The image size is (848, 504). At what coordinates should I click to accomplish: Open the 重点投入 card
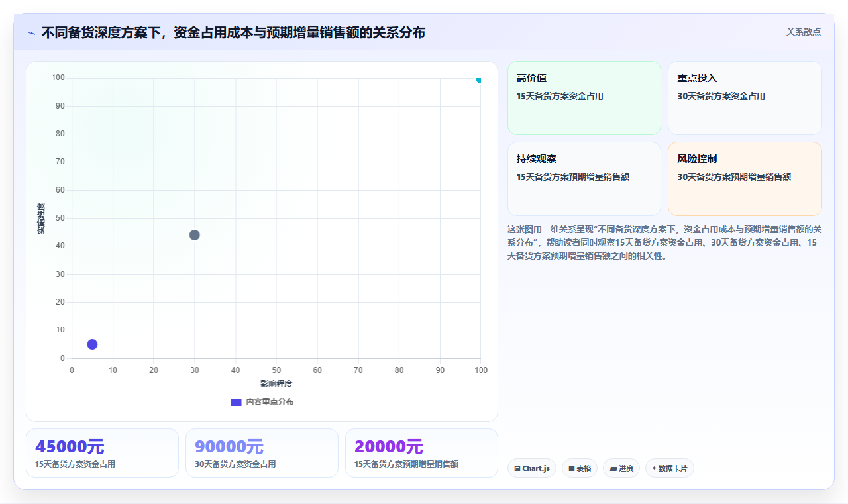point(745,98)
